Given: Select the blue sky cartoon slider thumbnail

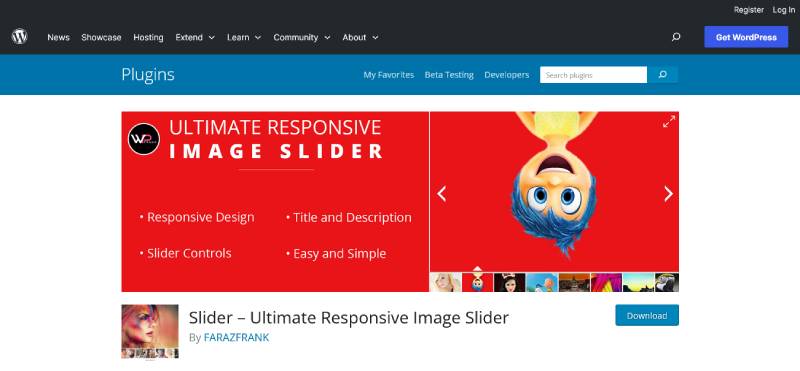Looking at the screenshot, I should pos(542,282).
